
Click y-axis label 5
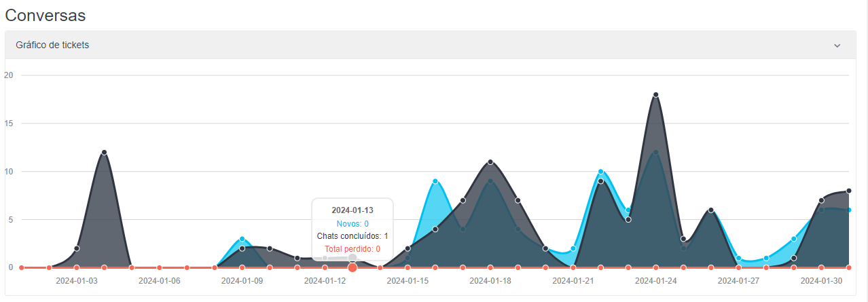point(11,220)
